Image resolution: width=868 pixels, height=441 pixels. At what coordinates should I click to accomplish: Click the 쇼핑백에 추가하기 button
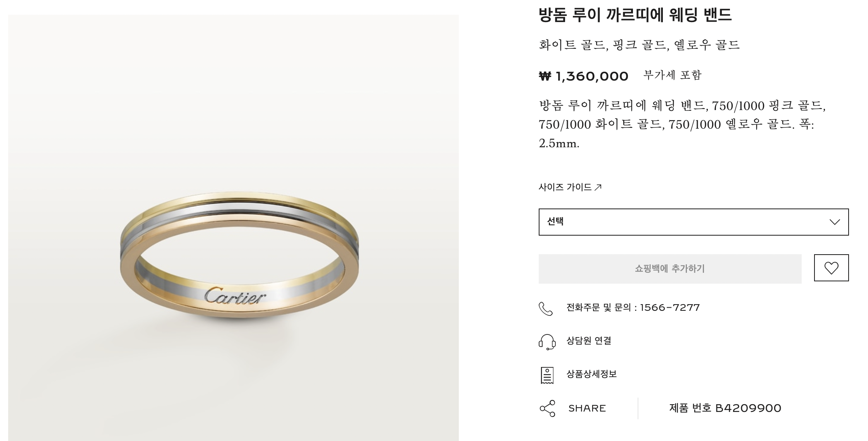tap(670, 269)
